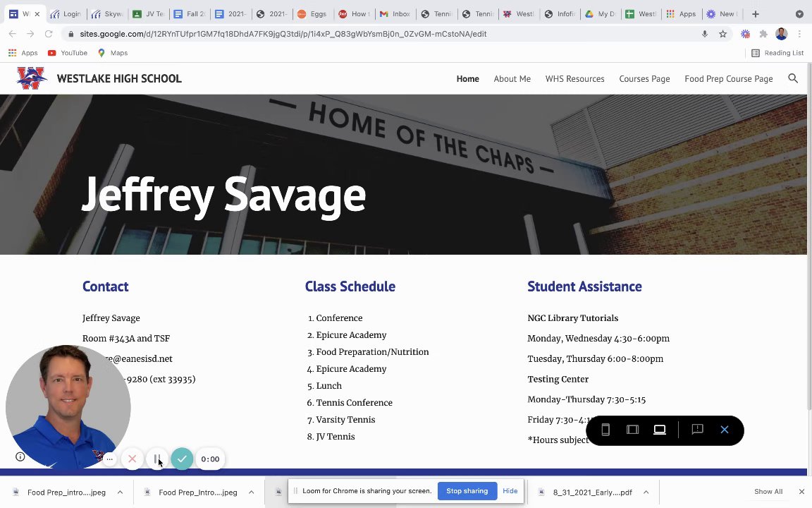Open Apps bookmark in bookmarks bar
812x508 pixels.
(x=23, y=53)
